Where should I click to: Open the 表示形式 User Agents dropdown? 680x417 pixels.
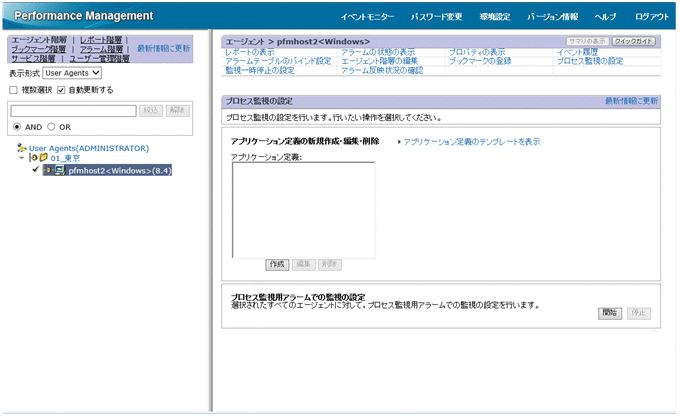point(72,73)
